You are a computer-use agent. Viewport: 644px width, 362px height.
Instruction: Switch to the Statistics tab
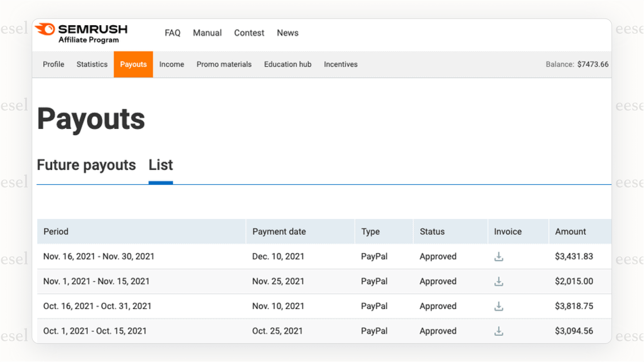tap(92, 64)
